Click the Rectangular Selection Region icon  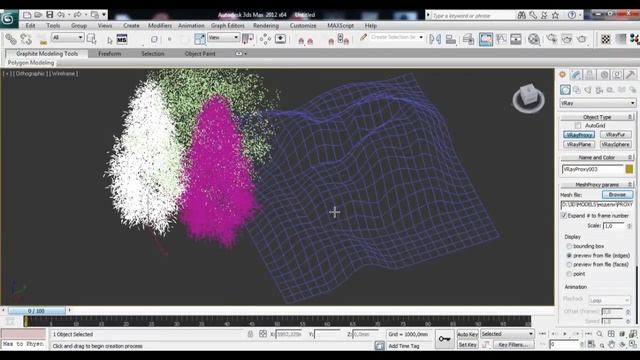[x=154, y=39]
